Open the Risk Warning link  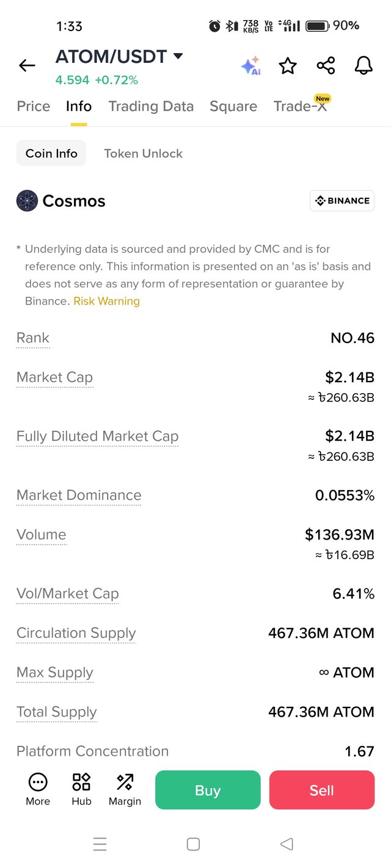106,301
